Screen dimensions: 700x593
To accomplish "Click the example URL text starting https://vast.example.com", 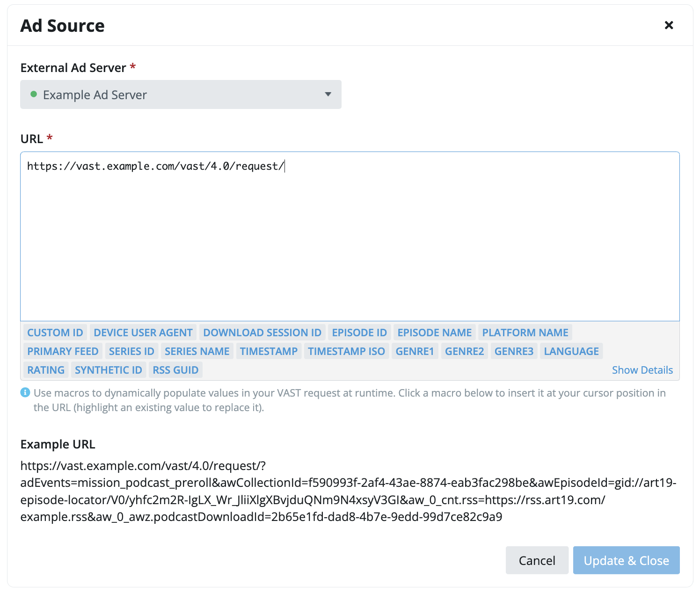I will (349, 492).
